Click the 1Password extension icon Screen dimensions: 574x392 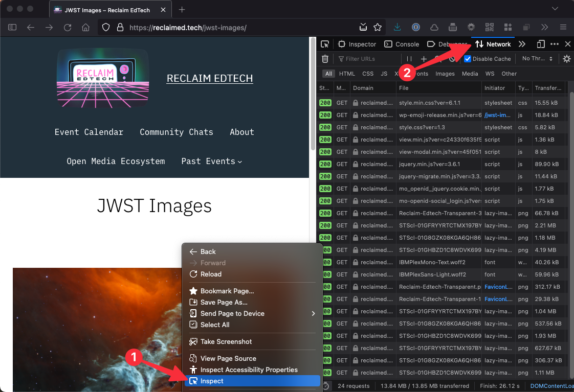(416, 27)
